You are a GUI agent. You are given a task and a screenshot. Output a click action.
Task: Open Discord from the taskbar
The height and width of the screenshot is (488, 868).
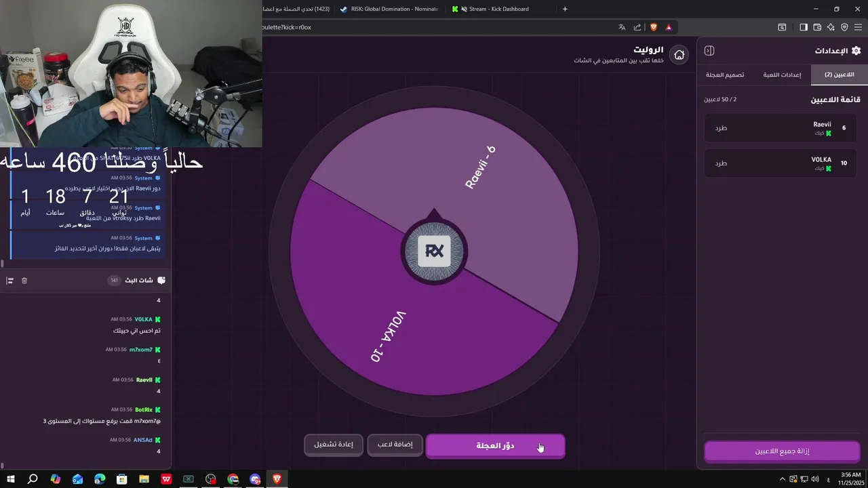pos(255,479)
